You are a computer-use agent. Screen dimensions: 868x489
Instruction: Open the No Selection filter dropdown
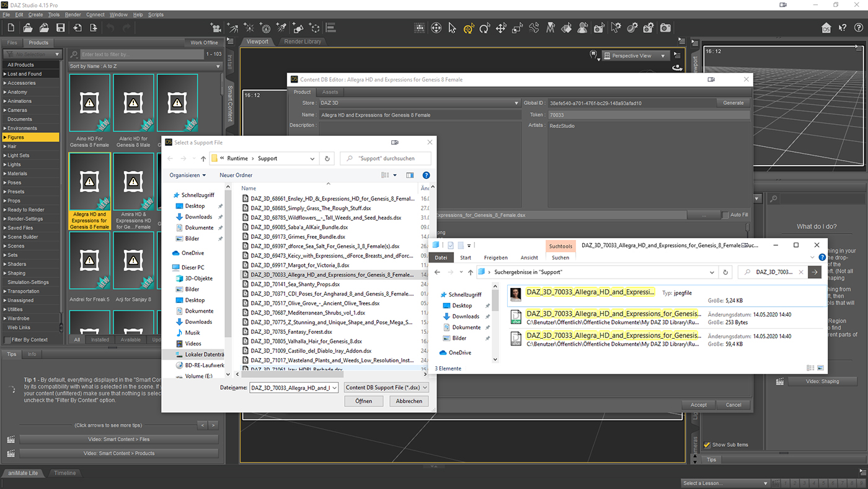point(32,55)
